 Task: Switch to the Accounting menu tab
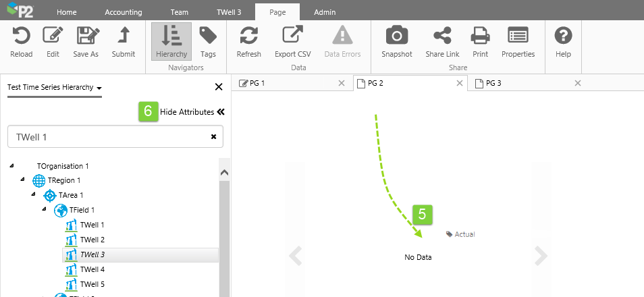pyautogui.click(x=124, y=12)
